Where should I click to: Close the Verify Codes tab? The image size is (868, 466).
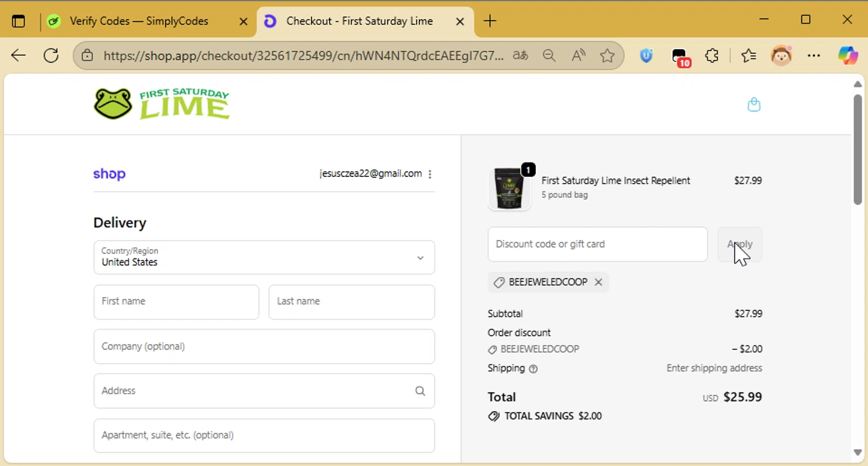click(x=244, y=21)
